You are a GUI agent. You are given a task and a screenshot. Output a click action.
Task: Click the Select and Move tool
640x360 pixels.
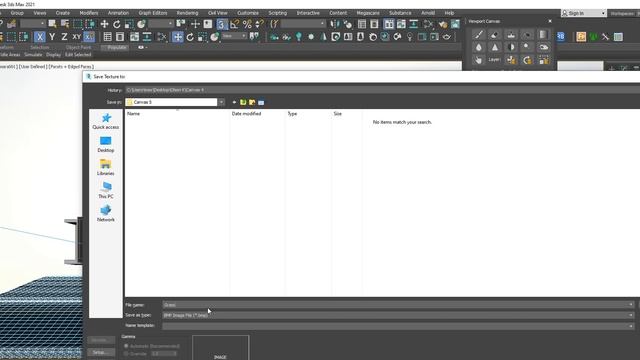pyautogui.click(x=104, y=24)
